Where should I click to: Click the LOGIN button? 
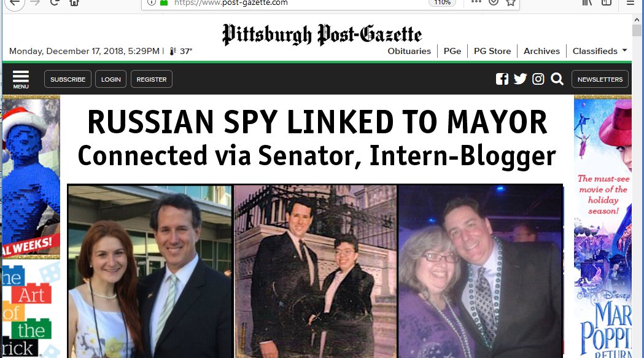(x=111, y=79)
